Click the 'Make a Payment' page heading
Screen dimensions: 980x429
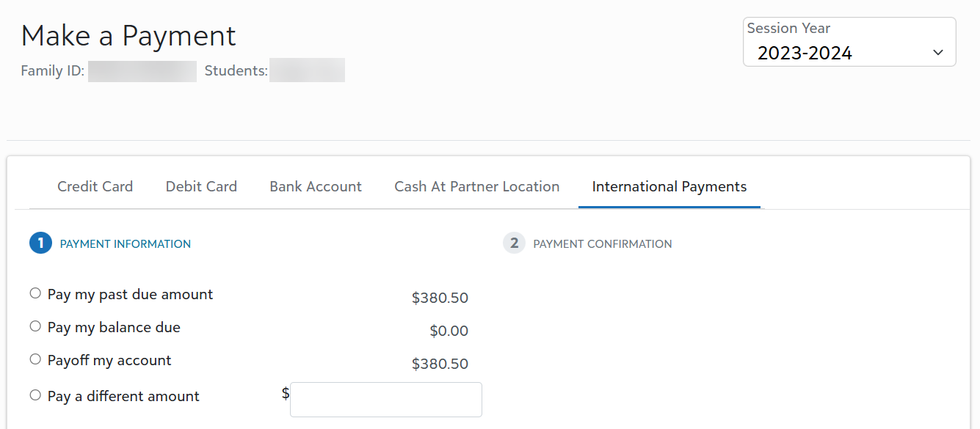[x=128, y=35]
